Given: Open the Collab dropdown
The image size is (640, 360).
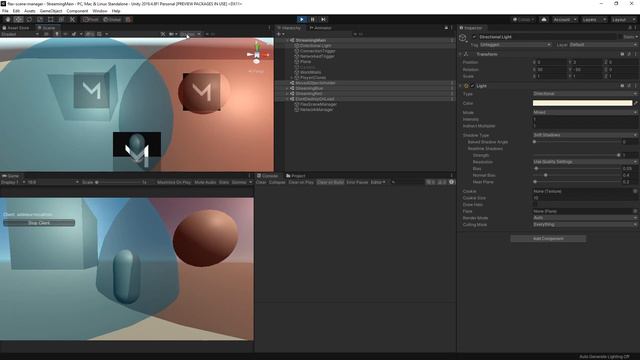Looking at the screenshot, I should click(x=523, y=20).
